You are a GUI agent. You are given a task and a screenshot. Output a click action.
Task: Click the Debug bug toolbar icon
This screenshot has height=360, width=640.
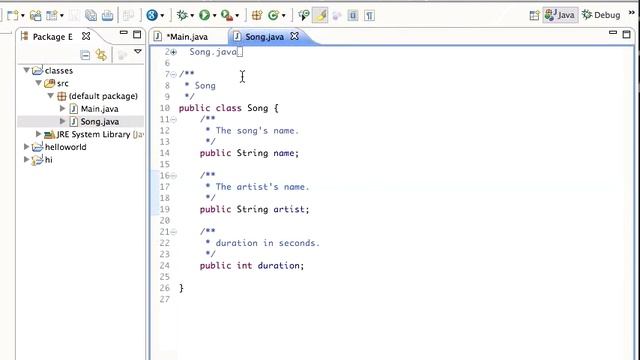point(182,16)
